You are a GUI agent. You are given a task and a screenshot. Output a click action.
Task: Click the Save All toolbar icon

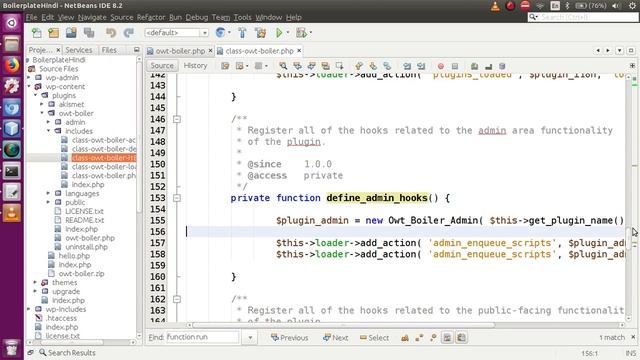click(89, 33)
